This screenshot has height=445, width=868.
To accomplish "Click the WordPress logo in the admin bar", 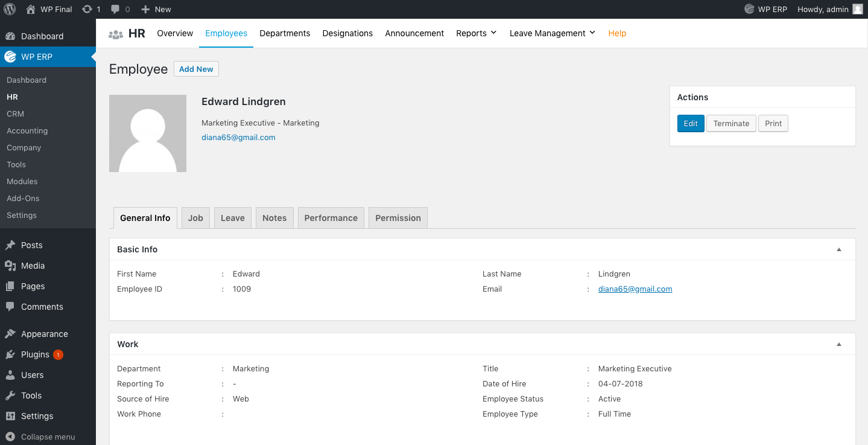I will (10, 9).
